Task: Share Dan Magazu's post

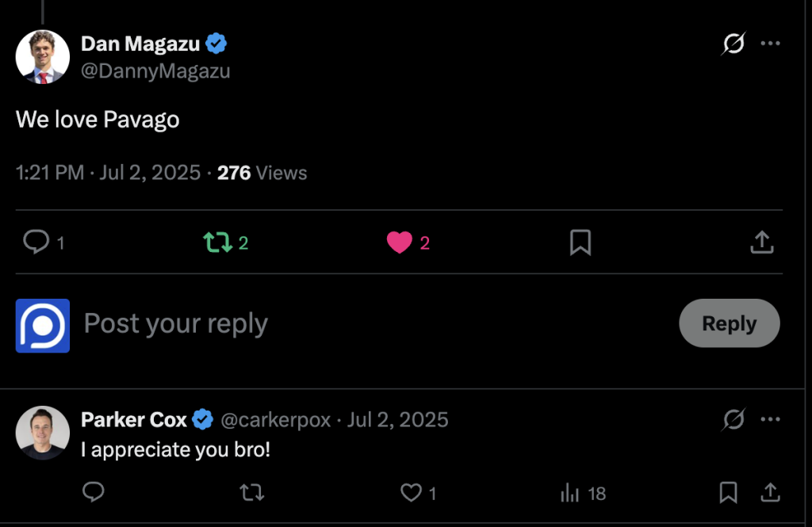Action: (761, 242)
